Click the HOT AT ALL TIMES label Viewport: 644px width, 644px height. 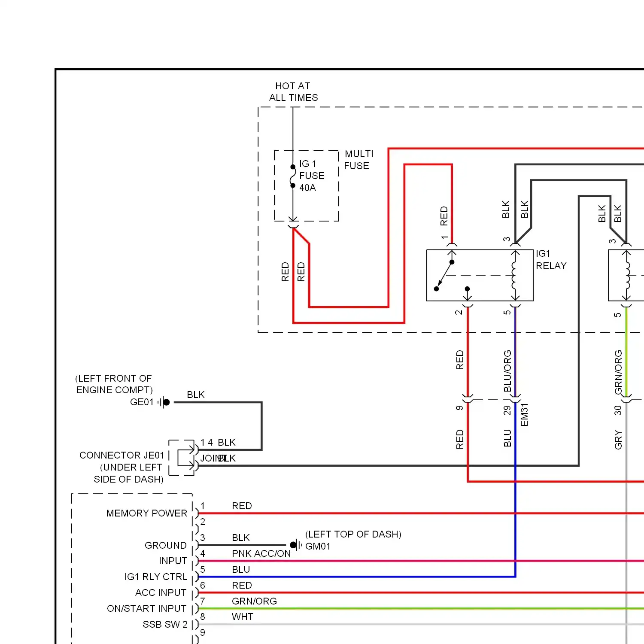(293, 92)
